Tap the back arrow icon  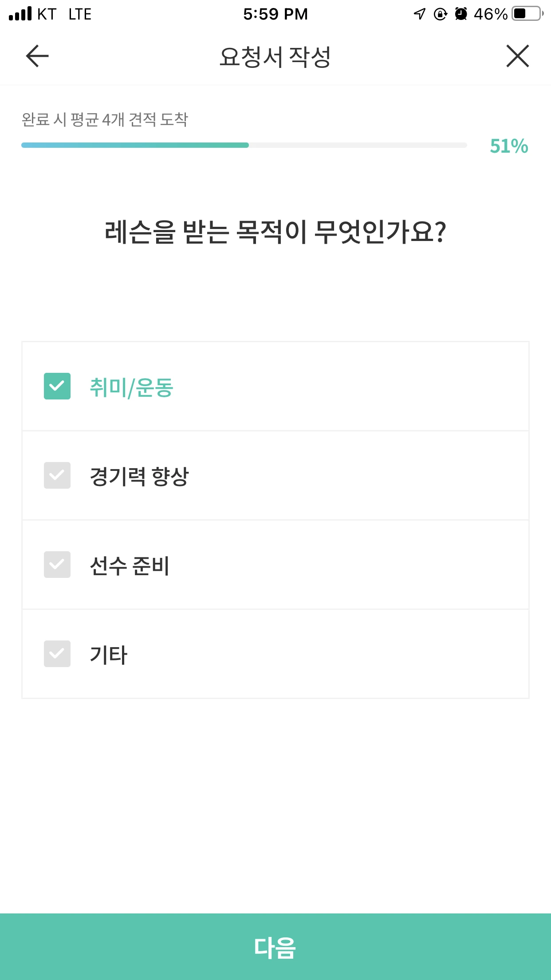coord(37,56)
